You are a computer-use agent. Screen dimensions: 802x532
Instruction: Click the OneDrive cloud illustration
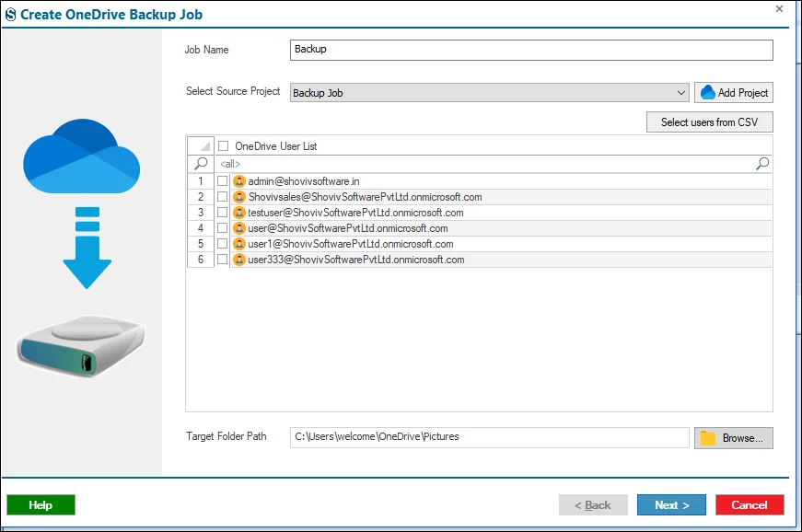click(x=81, y=156)
